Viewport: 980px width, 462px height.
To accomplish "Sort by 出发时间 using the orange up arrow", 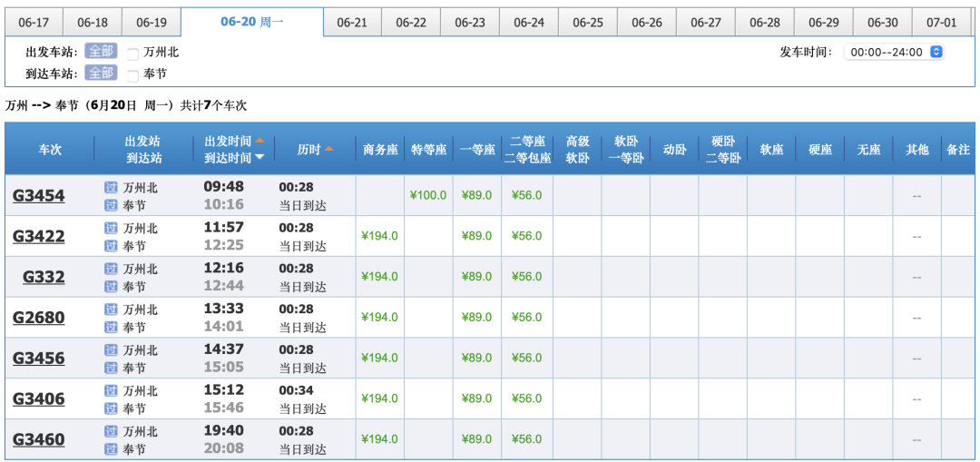I will [260, 141].
